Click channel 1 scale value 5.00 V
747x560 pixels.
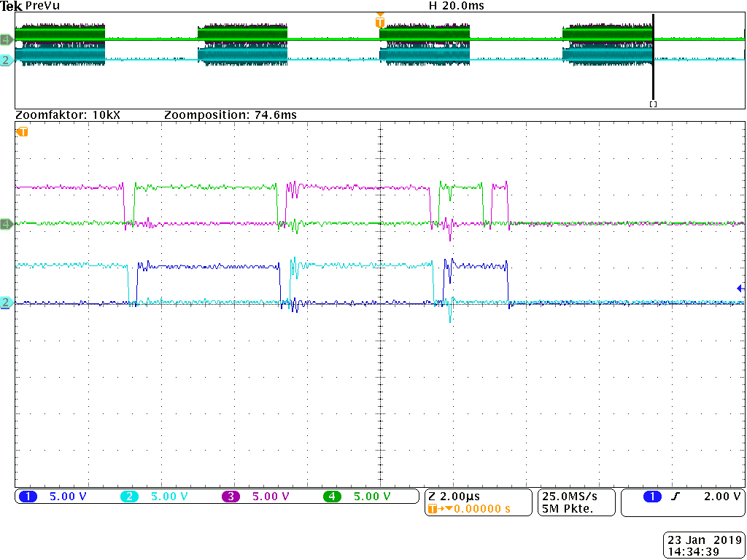click(x=68, y=497)
